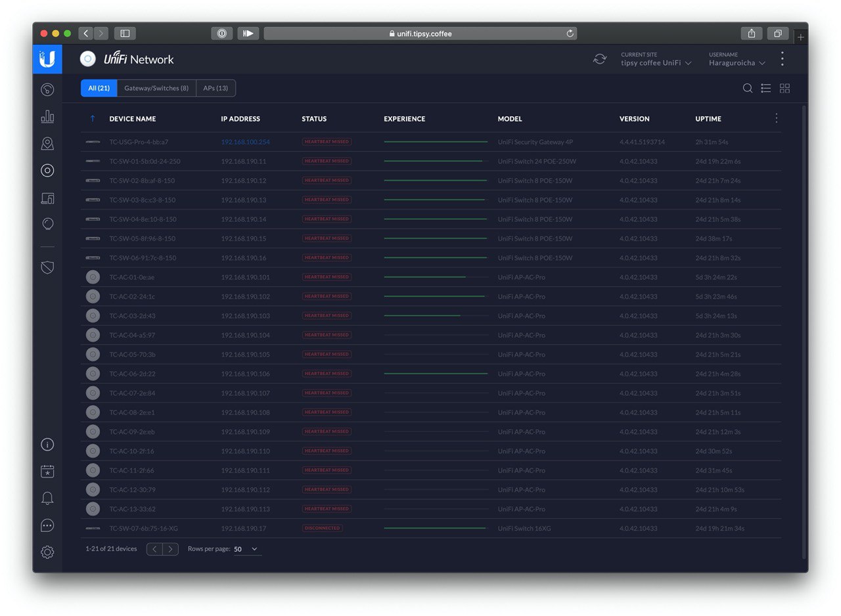841x616 pixels.
Task: Select device TC-AC-06-2d:22
Action: pos(132,374)
